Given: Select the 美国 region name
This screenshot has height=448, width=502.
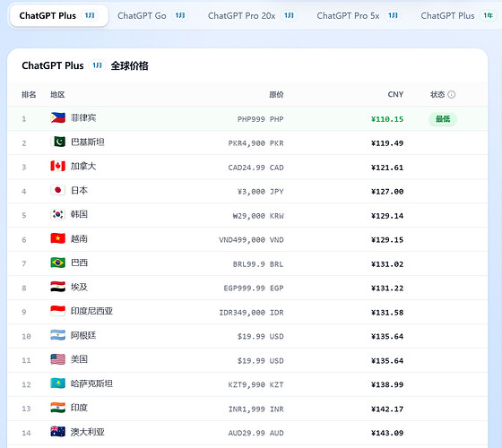Looking at the screenshot, I should pyautogui.click(x=79, y=359).
